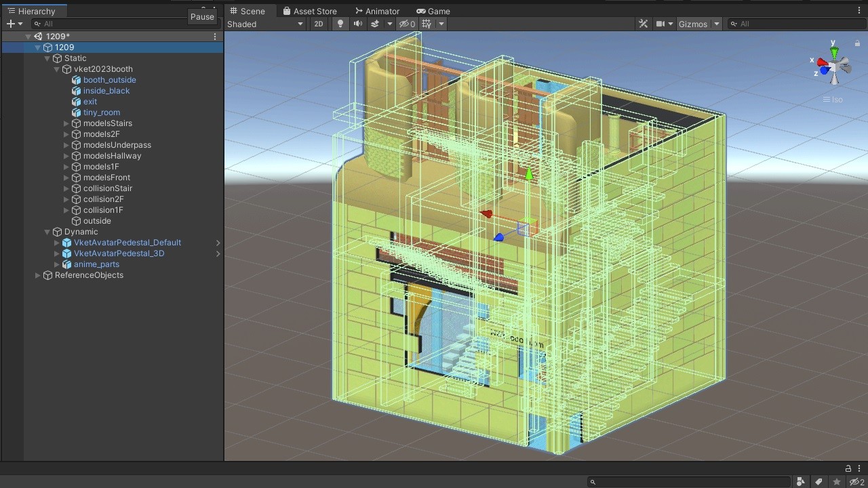
Task: Select tiny_room in Hierarchy
Action: pos(101,113)
